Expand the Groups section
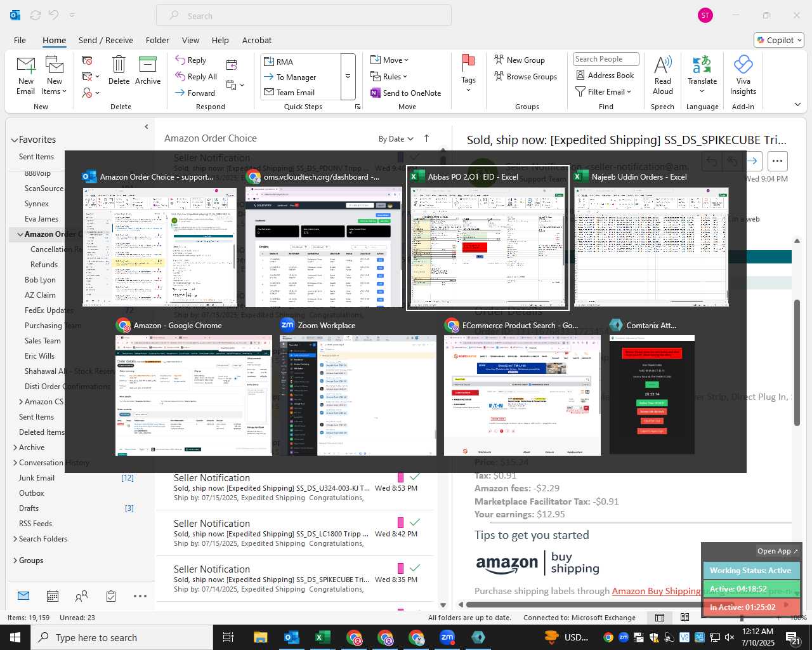 click(15, 560)
